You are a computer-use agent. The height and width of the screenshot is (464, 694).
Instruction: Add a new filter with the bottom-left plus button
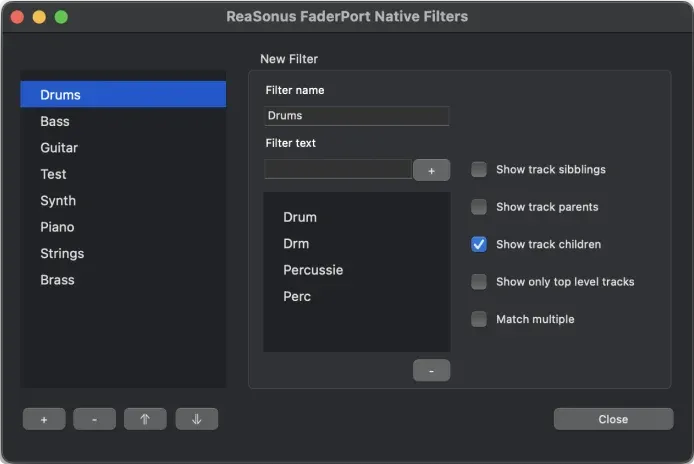(x=44, y=419)
